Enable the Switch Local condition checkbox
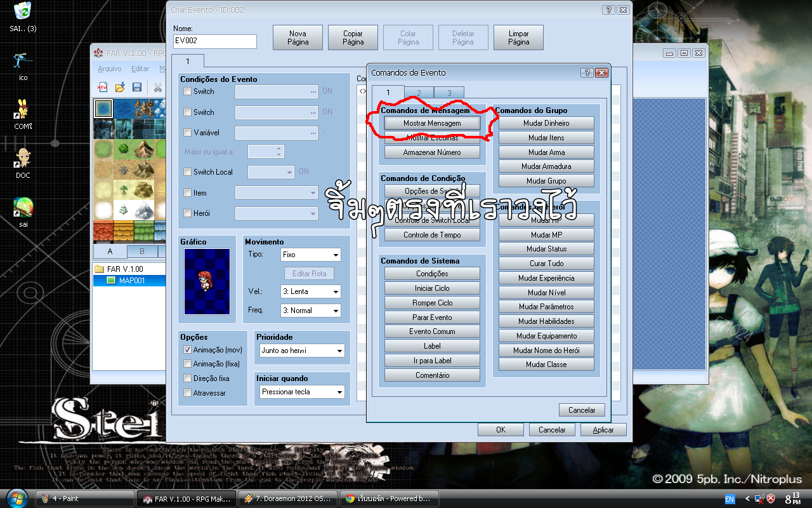The image size is (812, 508). pyautogui.click(x=187, y=172)
